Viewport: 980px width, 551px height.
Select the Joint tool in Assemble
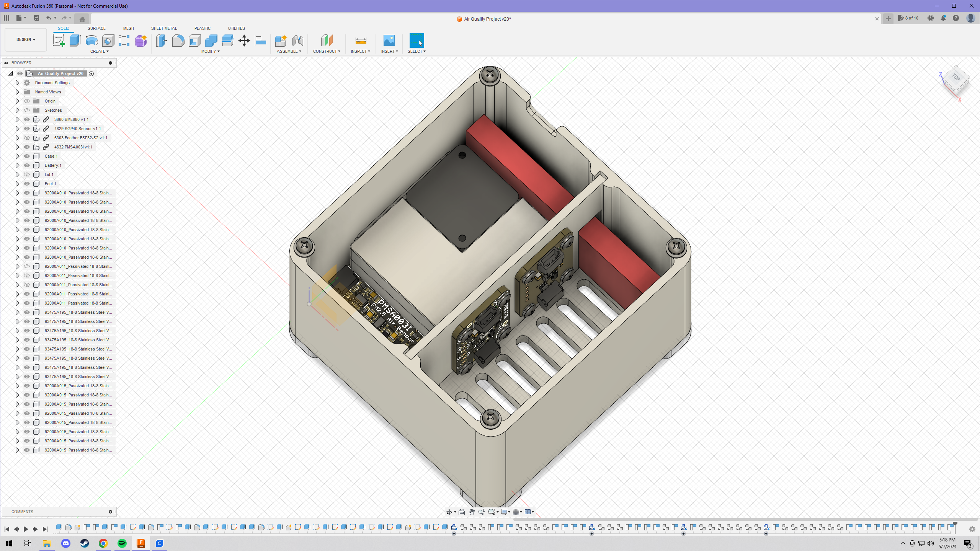click(x=297, y=41)
